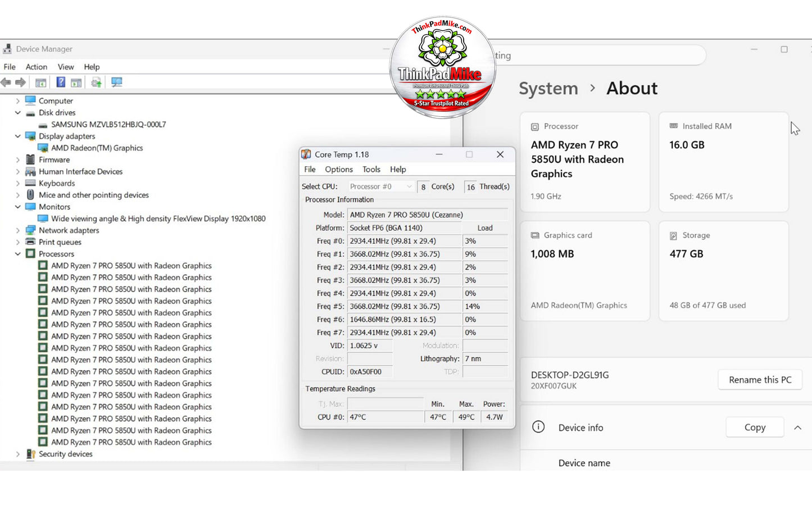This screenshot has width=812, height=510.
Task: Open the Select CPU Processor #0 dropdown
Action: pyautogui.click(x=381, y=186)
